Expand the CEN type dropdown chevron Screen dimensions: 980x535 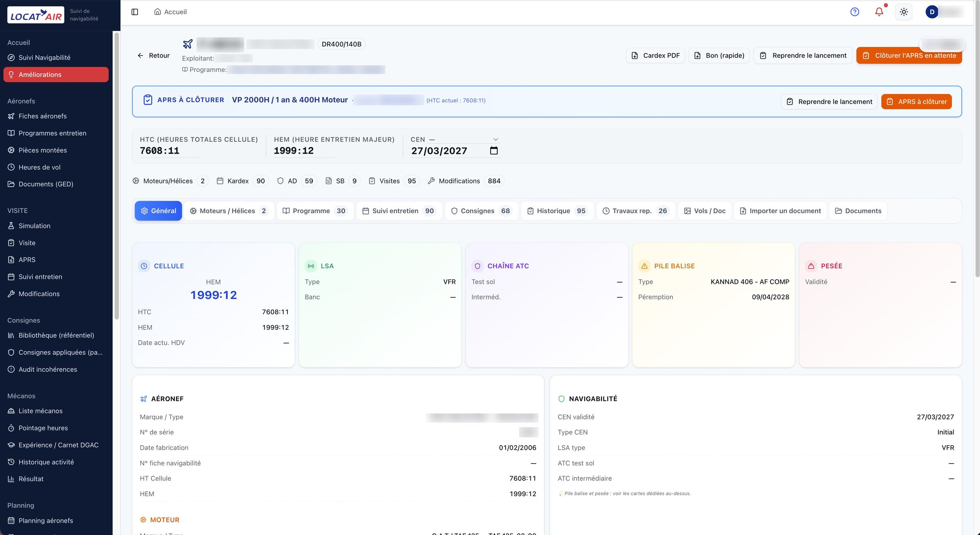495,139
